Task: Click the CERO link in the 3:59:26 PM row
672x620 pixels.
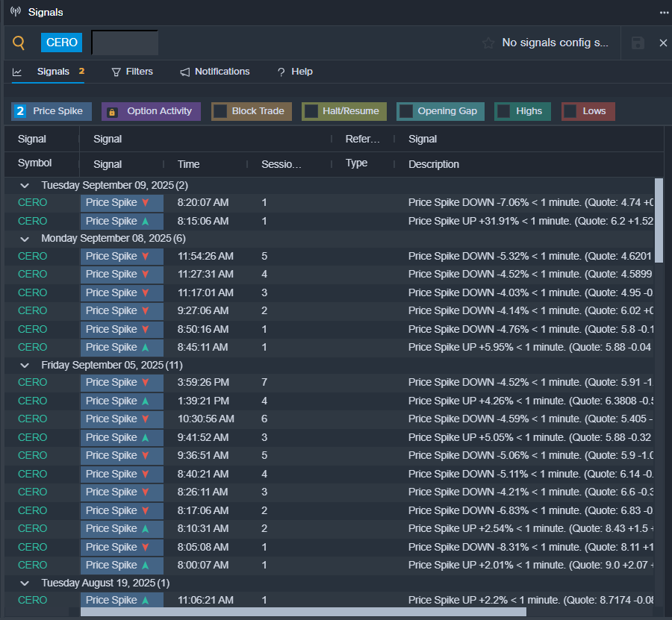Action: [x=33, y=382]
